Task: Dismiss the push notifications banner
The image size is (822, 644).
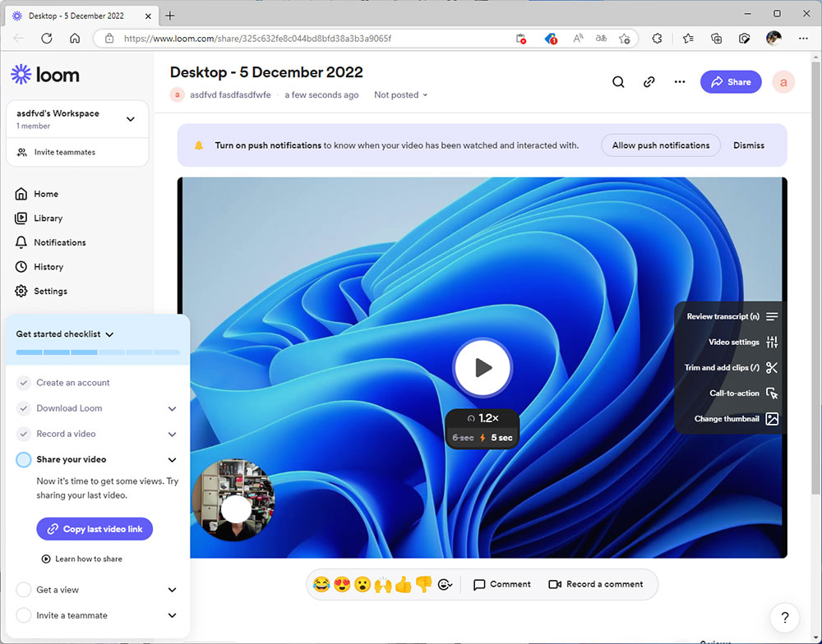Action: click(749, 145)
